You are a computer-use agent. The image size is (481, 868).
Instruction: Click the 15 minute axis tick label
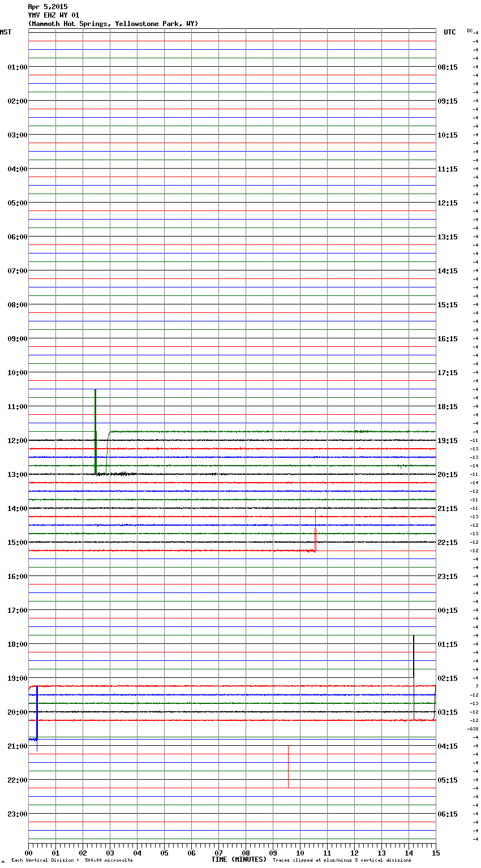point(435,853)
